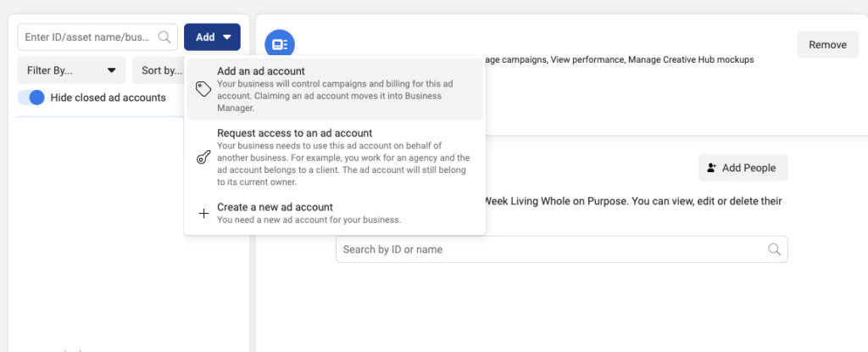Click the blue ad account avatar icon
Screen dimensions: 868x352
tap(280, 44)
